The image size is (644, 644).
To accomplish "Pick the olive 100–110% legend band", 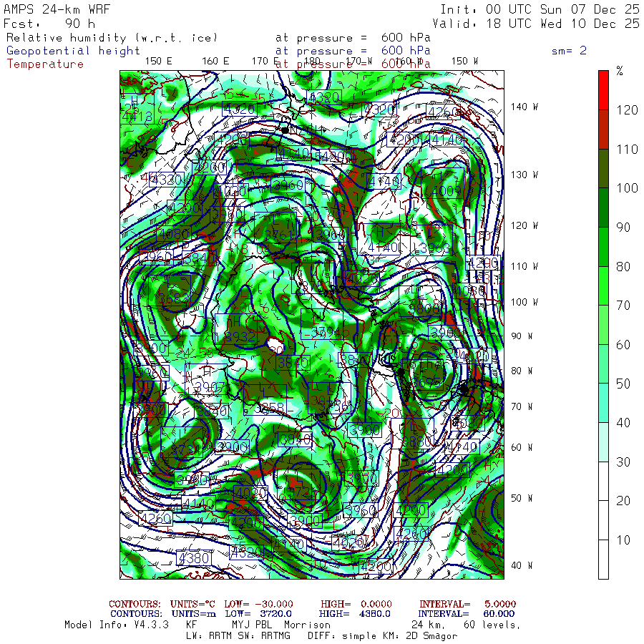I will 603,168.
